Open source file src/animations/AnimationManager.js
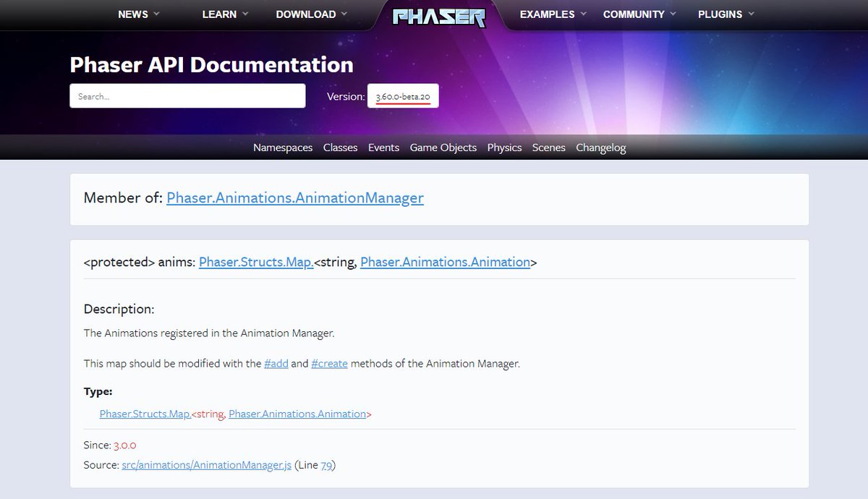Viewport: 868px width, 499px height. tap(206, 465)
